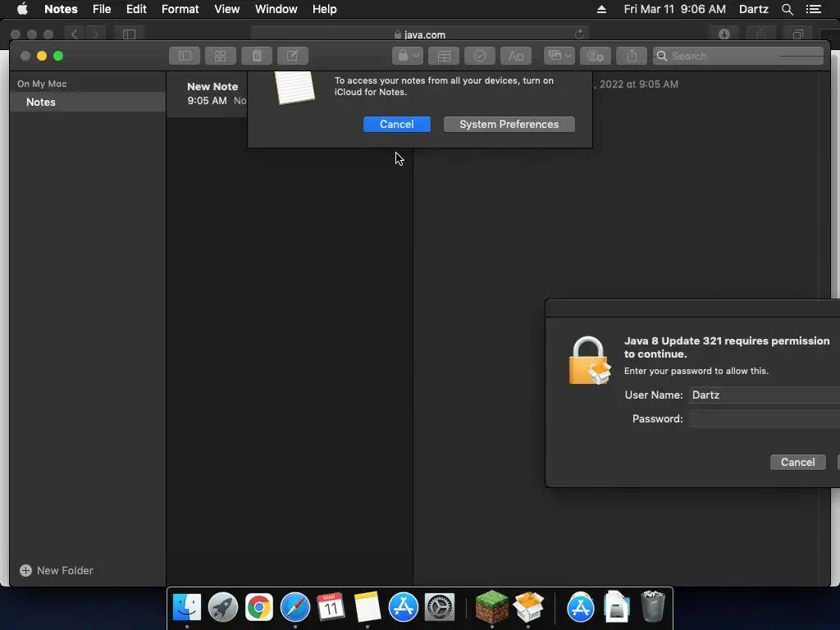Open Minecraft grass block in Dock
Image resolution: width=840 pixels, height=630 pixels.
click(492, 607)
